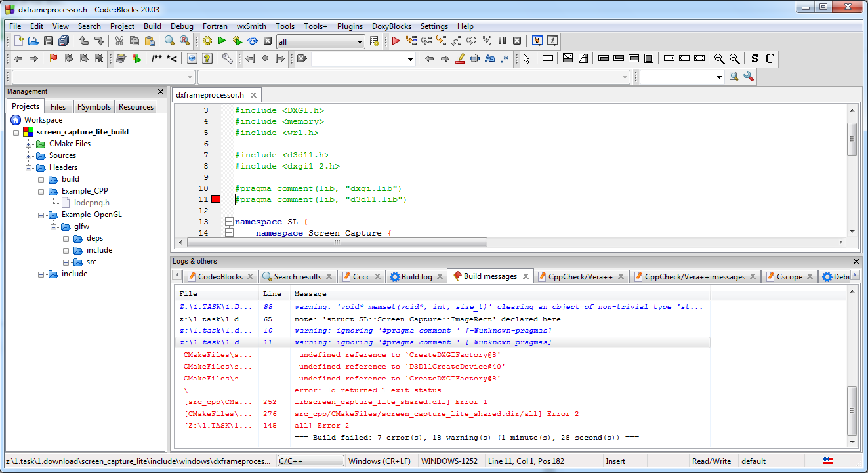This screenshot has height=473, width=868.
Task: Open Find with magnifier icon
Action: [169, 41]
